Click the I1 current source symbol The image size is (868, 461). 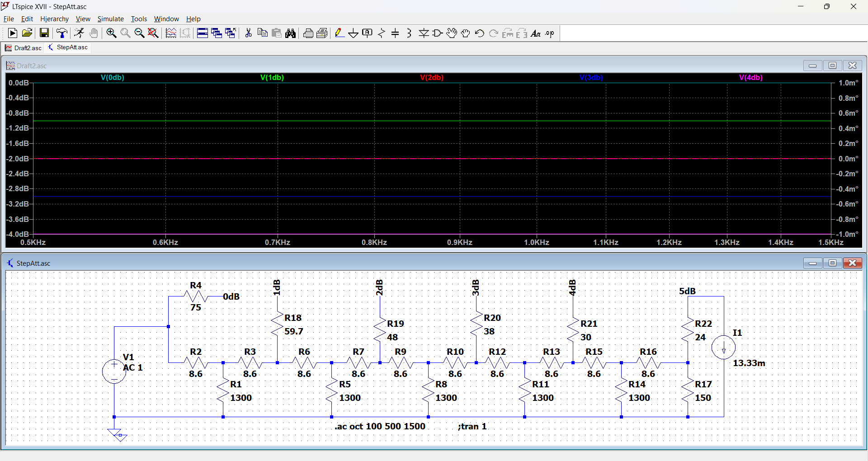tap(723, 348)
